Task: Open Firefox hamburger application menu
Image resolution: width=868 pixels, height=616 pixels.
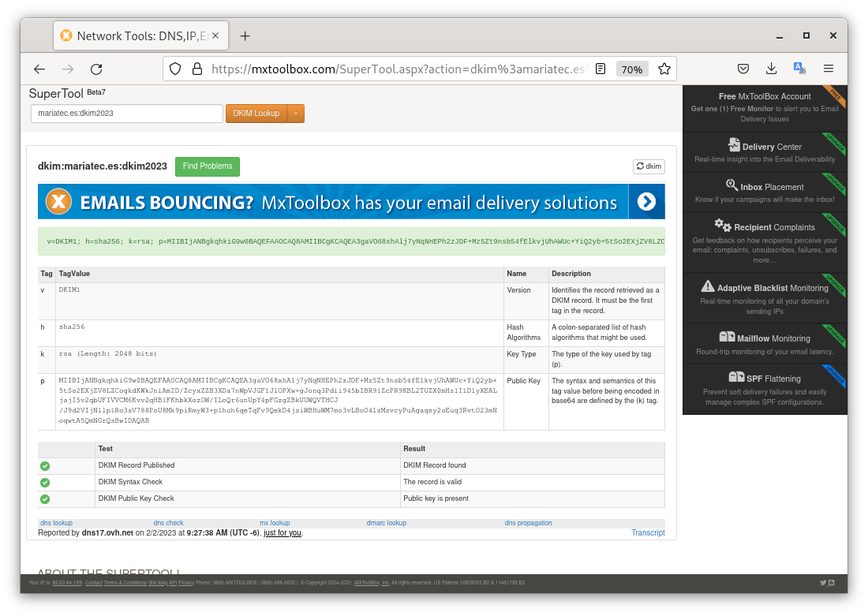Action: tap(828, 69)
